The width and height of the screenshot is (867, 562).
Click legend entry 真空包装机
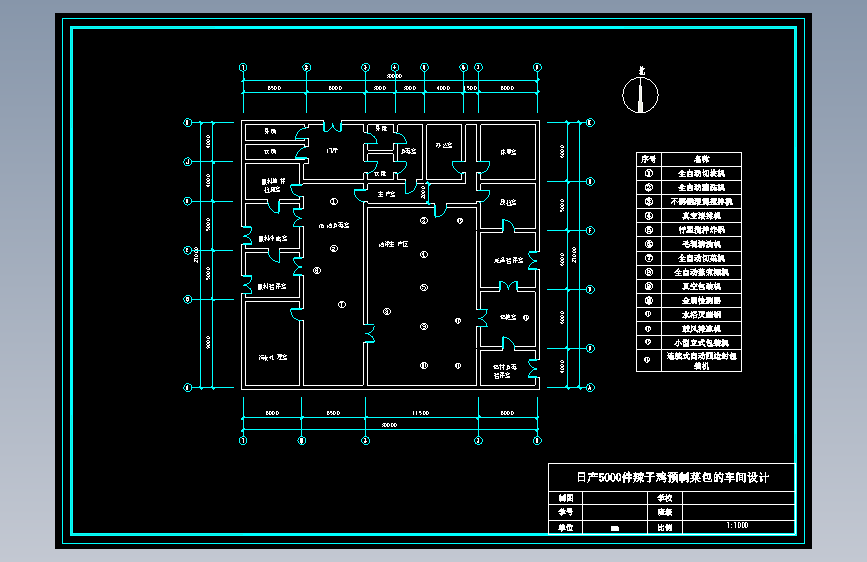(701, 287)
